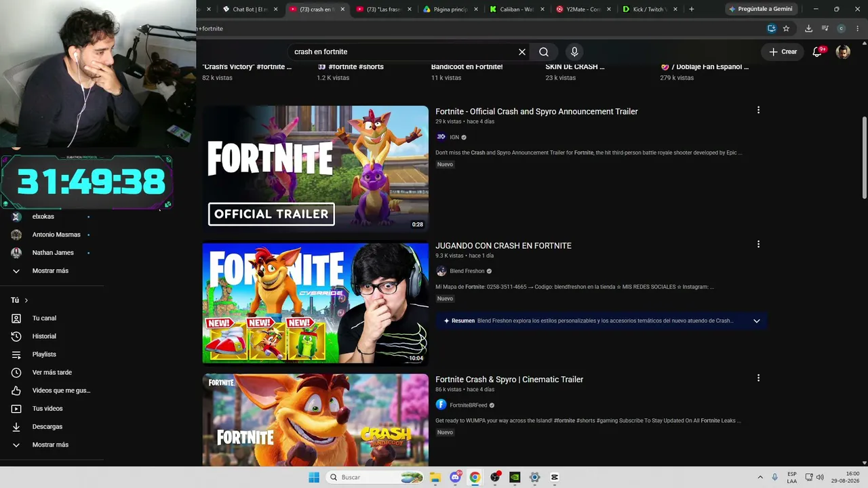
Task: Expand the Resumen summary chevron
Action: point(757,321)
